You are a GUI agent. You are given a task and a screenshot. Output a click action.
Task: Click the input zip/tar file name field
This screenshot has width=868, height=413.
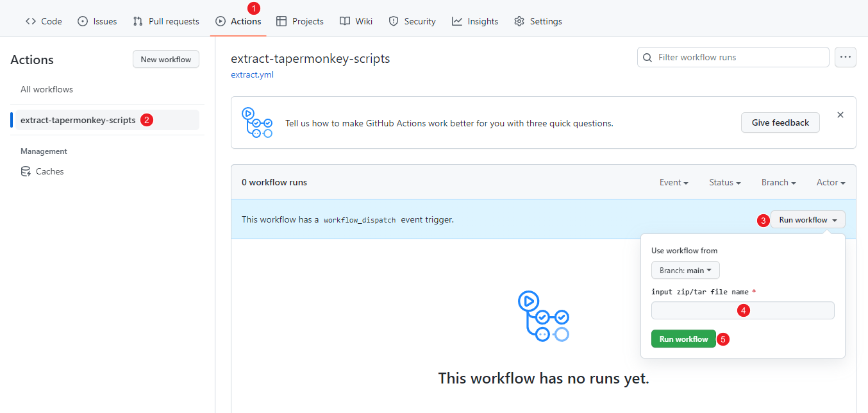[x=742, y=310]
